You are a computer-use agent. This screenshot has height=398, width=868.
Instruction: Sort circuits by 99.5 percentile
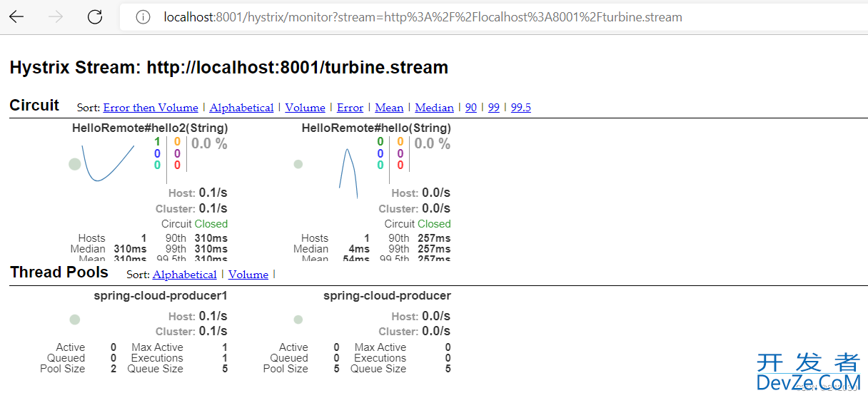[x=521, y=108]
